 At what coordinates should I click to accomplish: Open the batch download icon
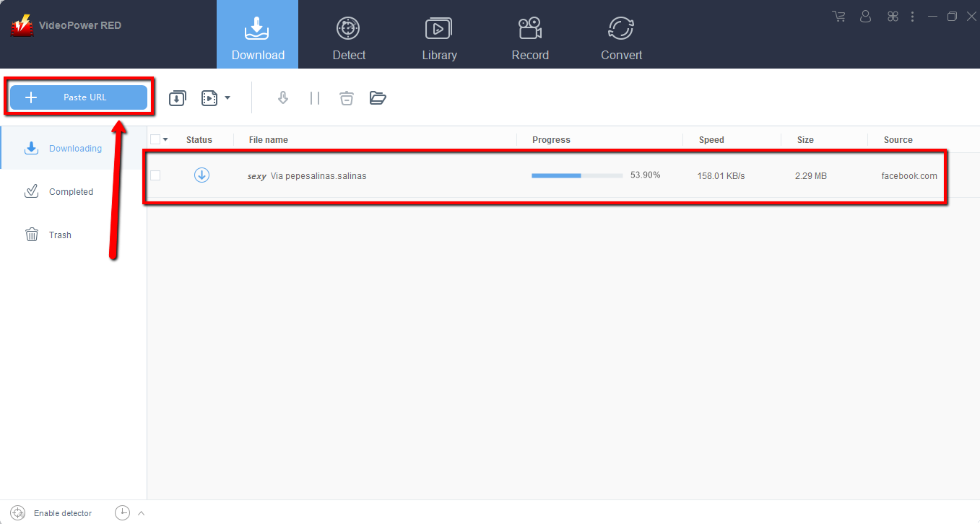[177, 97]
